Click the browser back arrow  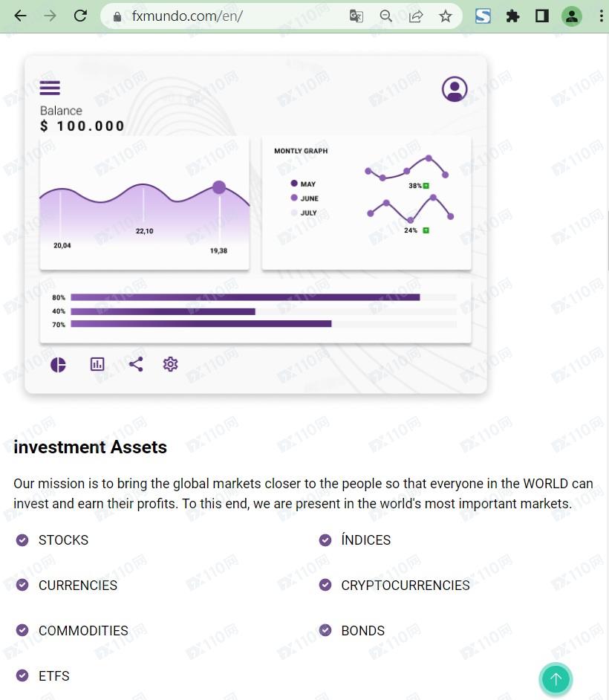[20, 16]
